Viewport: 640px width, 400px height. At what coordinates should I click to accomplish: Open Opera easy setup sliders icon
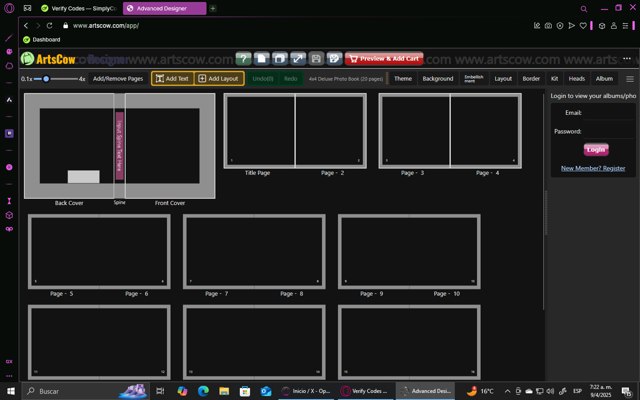(x=625, y=25)
